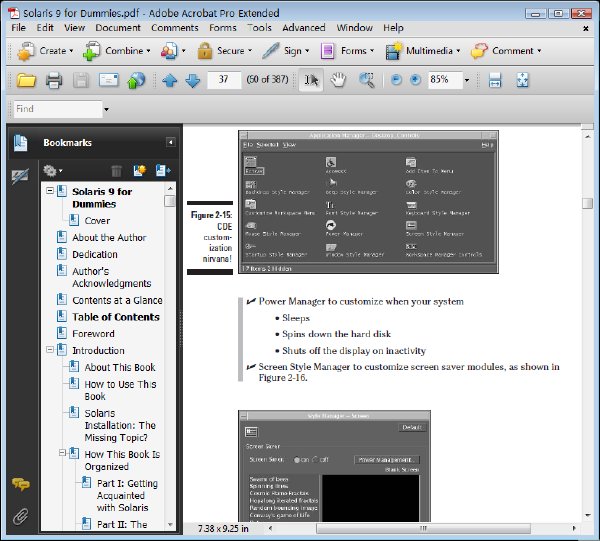Screen dimensions: 600x541
Task: Toggle the Select tool cursor button
Action: coord(311,80)
